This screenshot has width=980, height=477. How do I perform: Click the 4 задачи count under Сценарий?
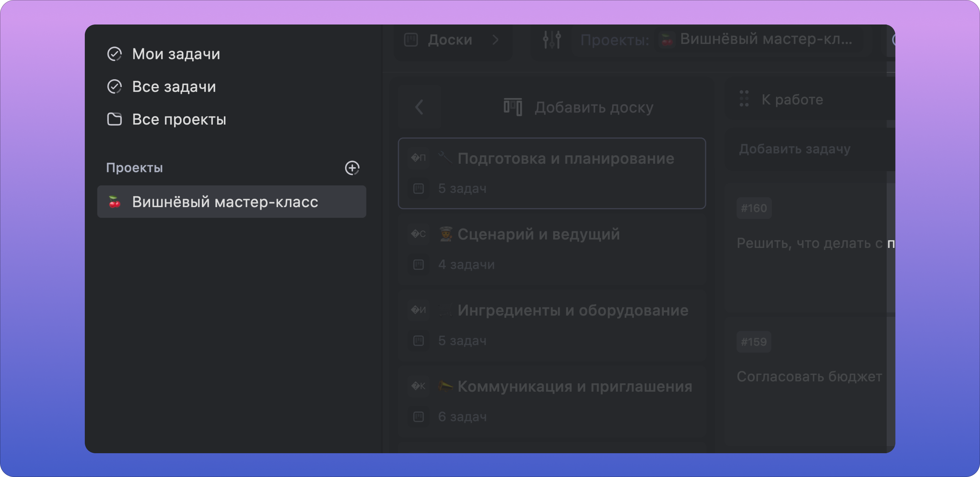click(x=467, y=265)
